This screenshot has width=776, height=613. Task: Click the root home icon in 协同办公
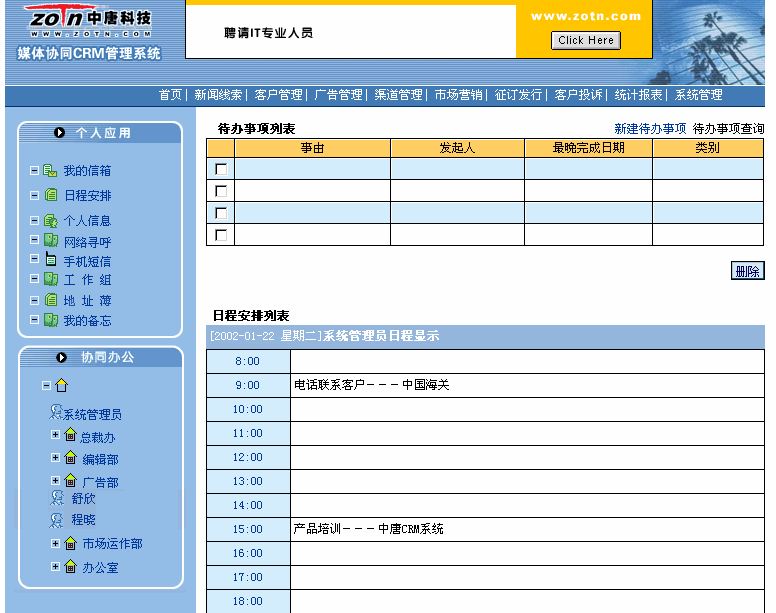pyautogui.click(x=61, y=385)
